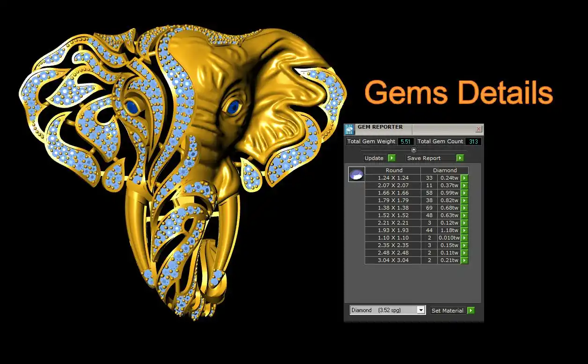
Task: Click the Gem Reporter icon in title bar
Action: click(x=349, y=130)
